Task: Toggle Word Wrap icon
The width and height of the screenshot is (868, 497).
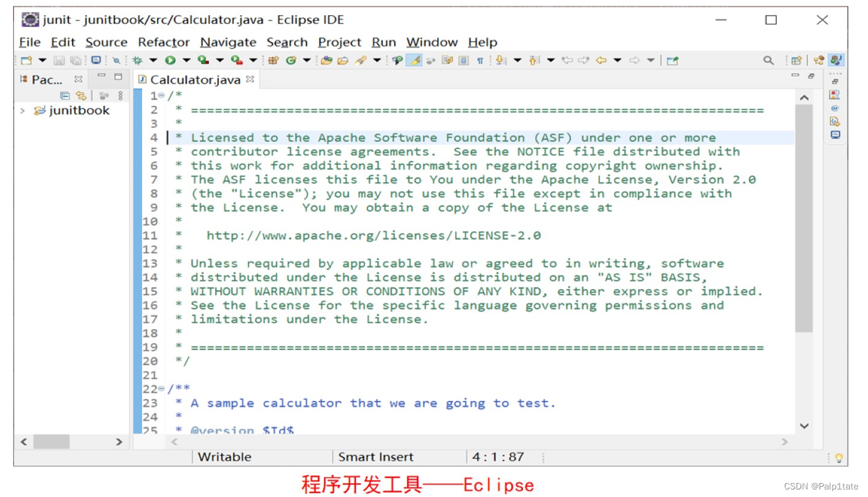Action: [448, 61]
